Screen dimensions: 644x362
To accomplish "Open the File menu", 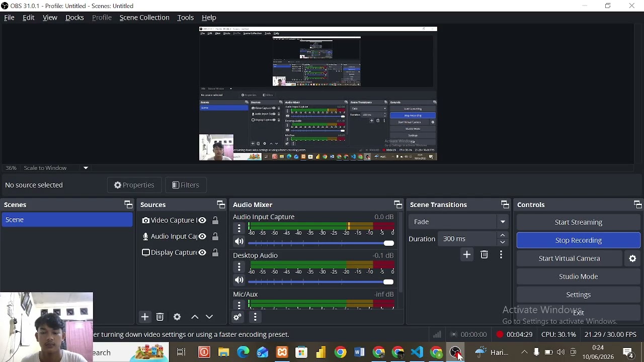I will click(x=9, y=18).
